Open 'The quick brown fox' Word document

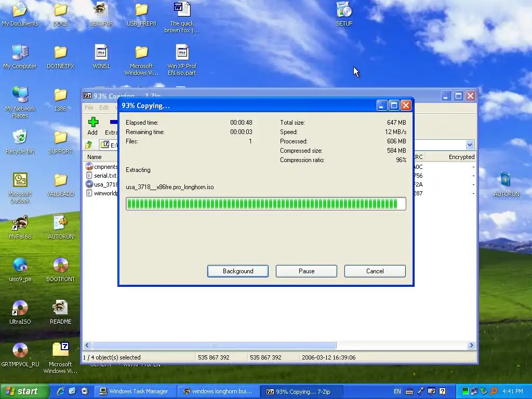click(182, 17)
